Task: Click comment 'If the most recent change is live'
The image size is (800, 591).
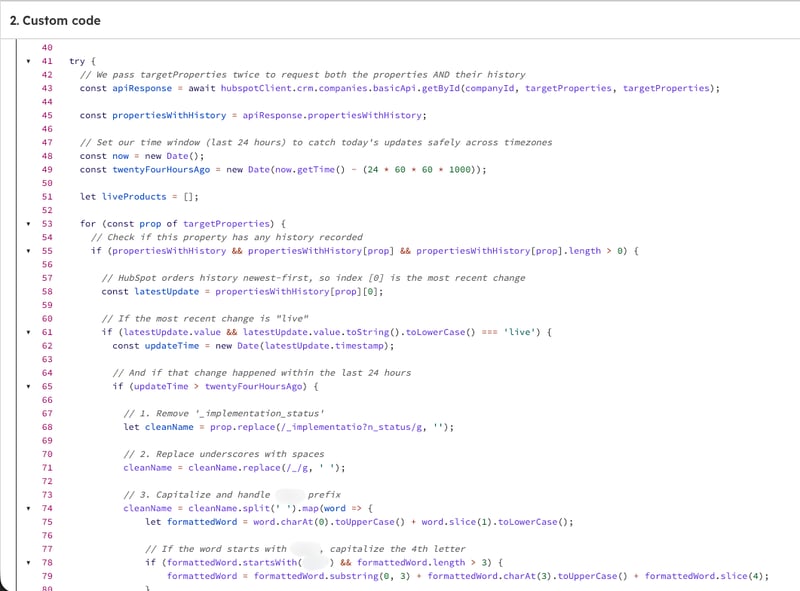Action: click(205, 319)
